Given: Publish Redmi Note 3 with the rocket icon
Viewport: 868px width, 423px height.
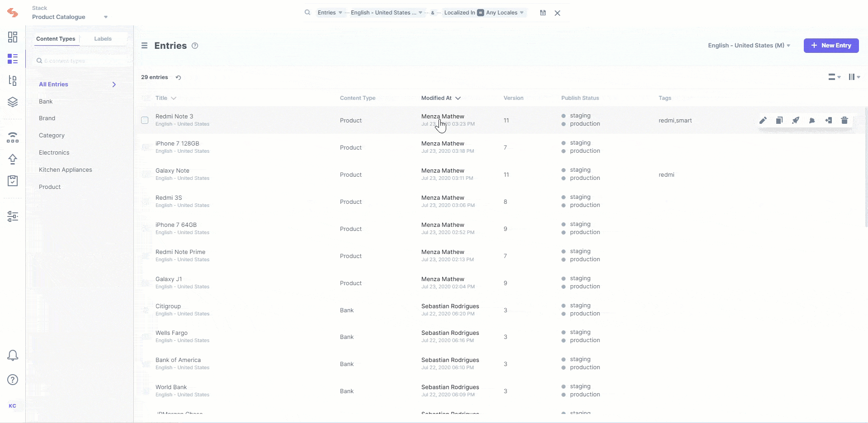Looking at the screenshot, I should [x=796, y=120].
